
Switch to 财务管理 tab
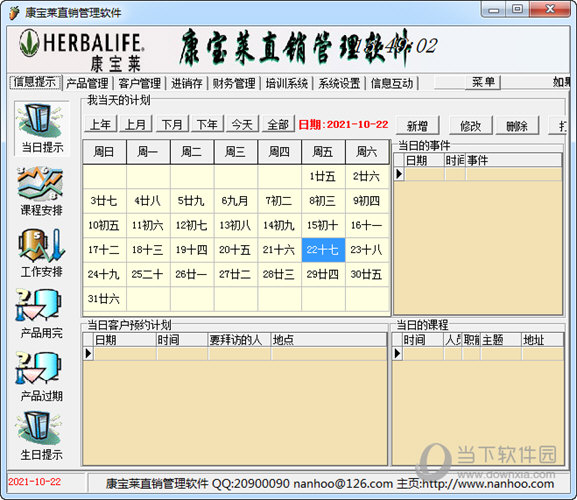234,84
